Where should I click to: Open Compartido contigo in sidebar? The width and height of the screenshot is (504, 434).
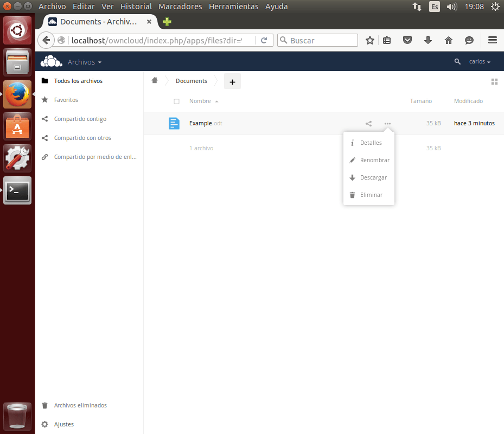pos(90,119)
